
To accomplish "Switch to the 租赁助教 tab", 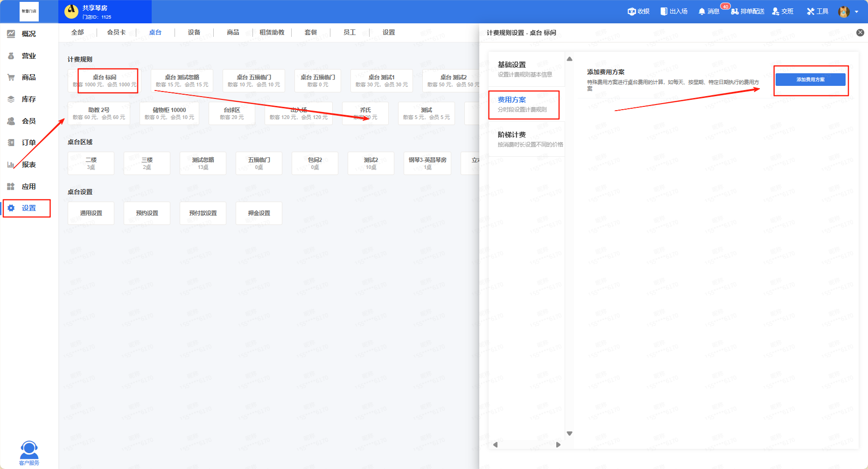I will 272,32.
